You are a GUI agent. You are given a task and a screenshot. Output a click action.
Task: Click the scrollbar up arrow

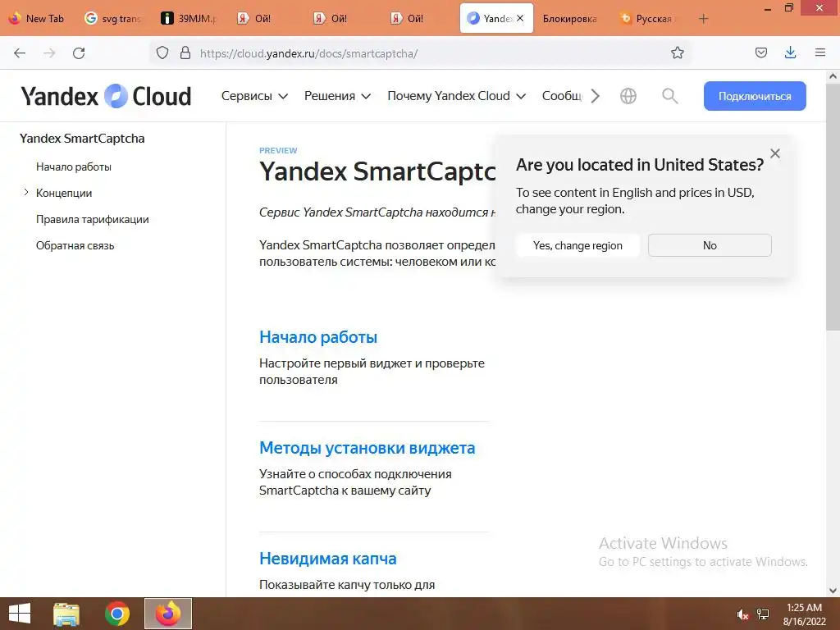coord(833,76)
